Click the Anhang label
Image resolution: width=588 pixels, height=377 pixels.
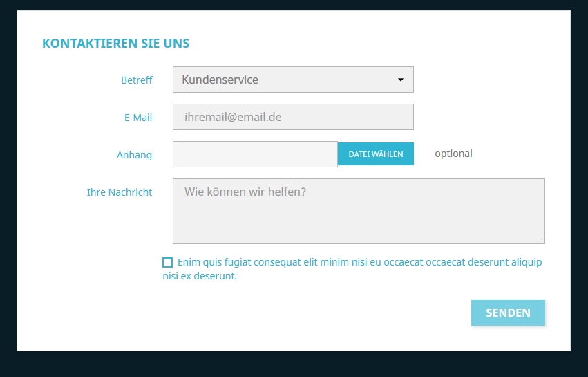click(x=134, y=155)
